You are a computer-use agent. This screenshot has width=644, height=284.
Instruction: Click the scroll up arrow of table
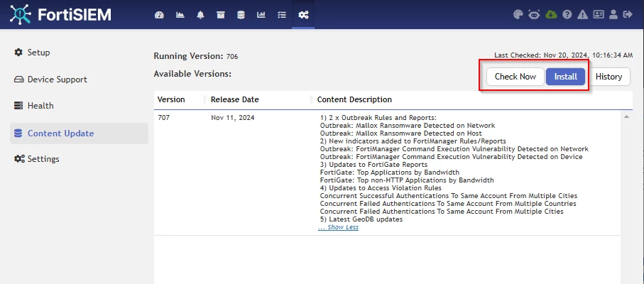pyautogui.click(x=626, y=117)
